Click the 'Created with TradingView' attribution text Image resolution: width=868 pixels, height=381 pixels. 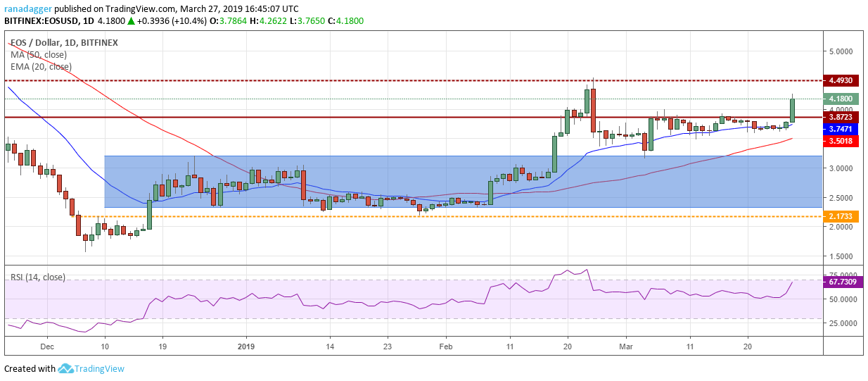[65, 369]
